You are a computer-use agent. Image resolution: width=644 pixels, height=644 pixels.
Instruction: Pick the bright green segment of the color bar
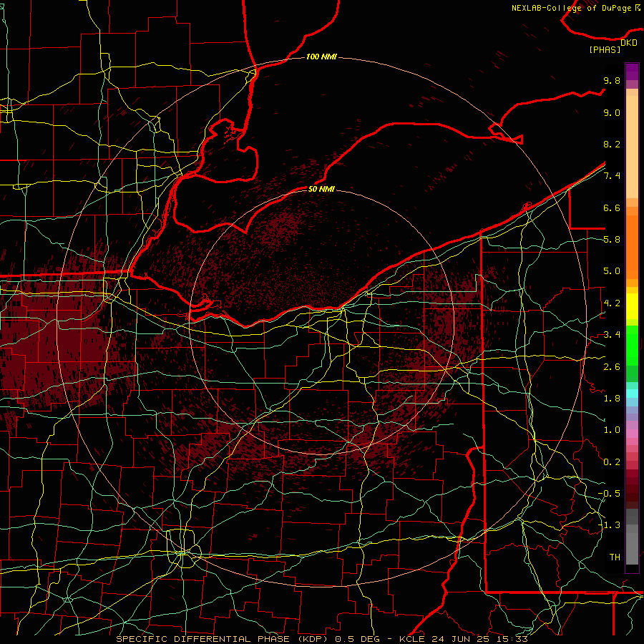click(x=632, y=345)
